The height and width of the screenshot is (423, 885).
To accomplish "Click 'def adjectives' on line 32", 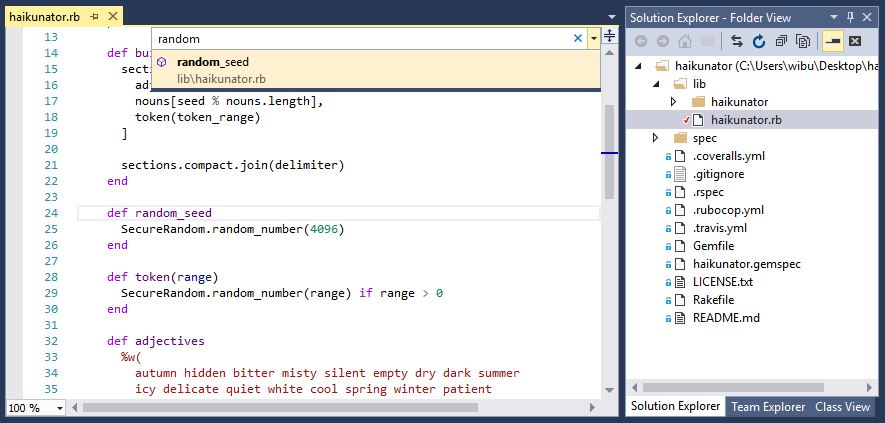I will pyautogui.click(x=156, y=341).
